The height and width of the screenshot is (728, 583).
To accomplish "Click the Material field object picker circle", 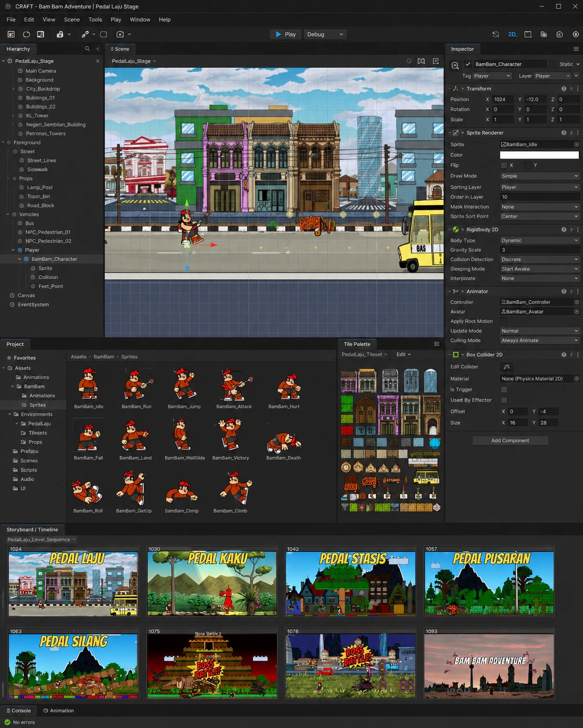I will click(576, 379).
